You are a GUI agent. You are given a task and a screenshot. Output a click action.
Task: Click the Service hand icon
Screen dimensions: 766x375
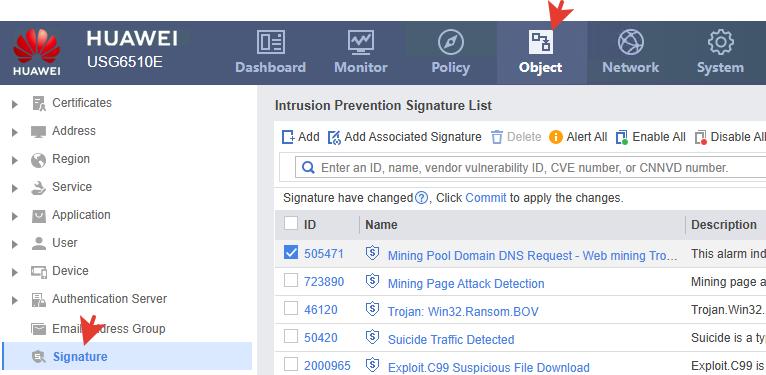[39, 188]
